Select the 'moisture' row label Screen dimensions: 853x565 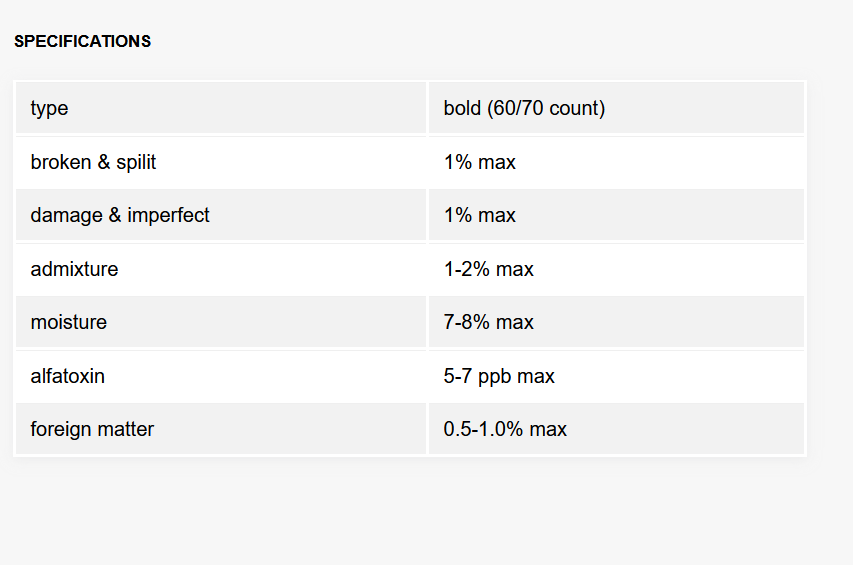(x=221, y=322)
